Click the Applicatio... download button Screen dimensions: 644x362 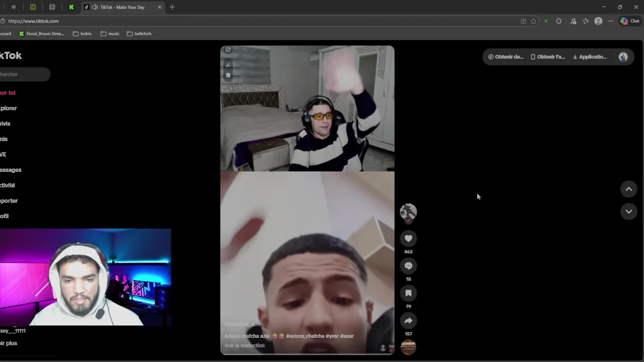click(x=590, y=57)
